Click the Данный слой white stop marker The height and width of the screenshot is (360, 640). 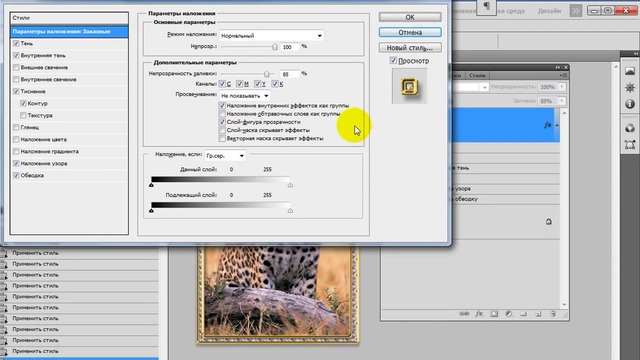click(290, 185)
